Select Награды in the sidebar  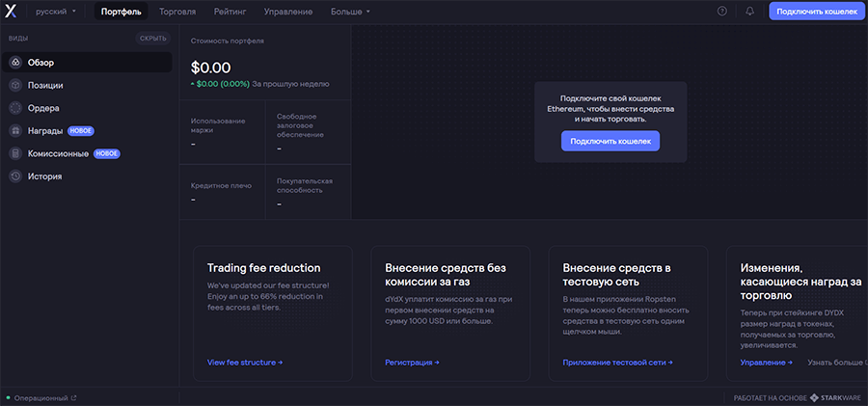click(87, 131)
